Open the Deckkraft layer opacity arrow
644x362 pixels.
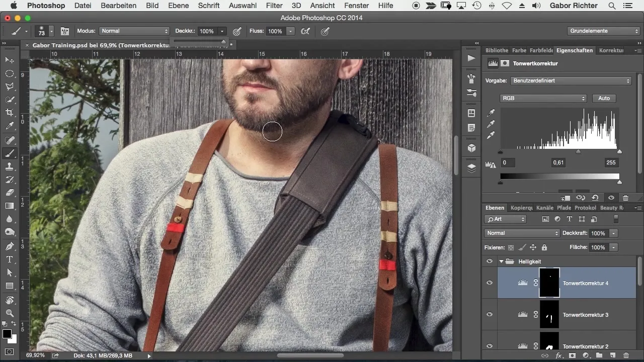click(x=613, y=233)
